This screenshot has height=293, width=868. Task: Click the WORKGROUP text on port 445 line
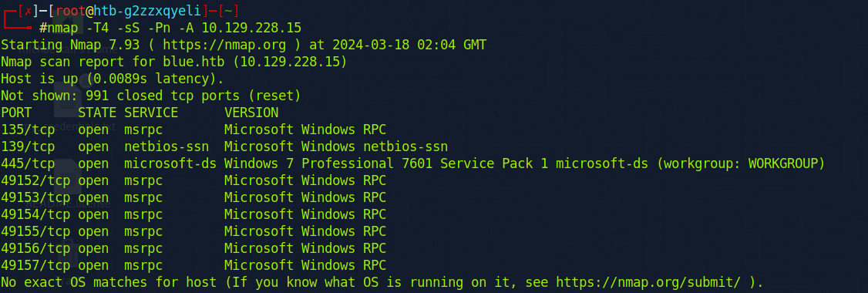[782, 163]
